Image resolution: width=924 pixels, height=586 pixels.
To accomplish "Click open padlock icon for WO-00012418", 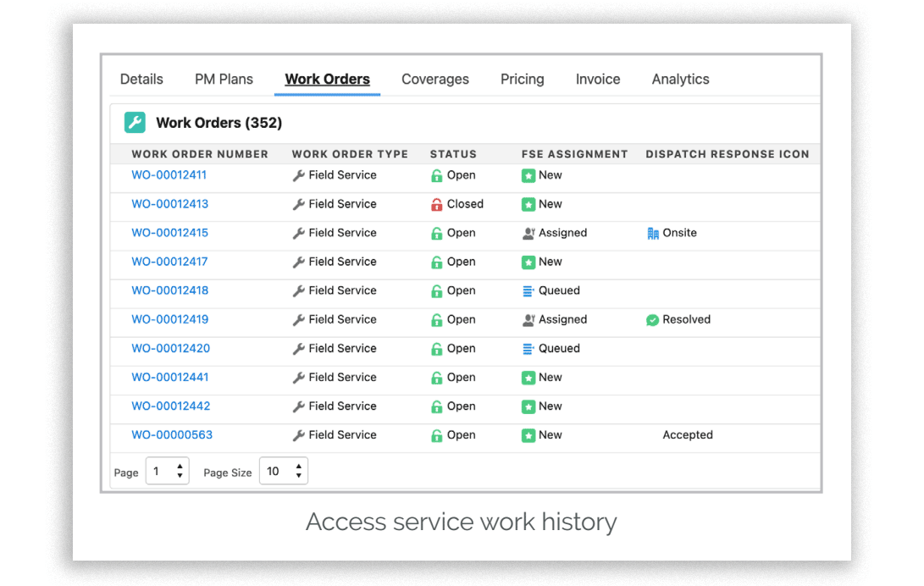I will [437, 291].
